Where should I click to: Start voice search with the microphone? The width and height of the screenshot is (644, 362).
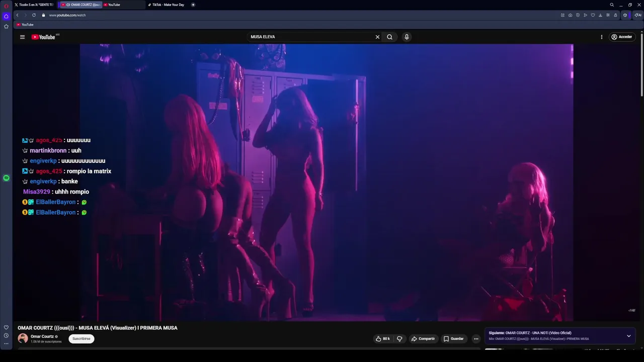(x=407, y=37)
